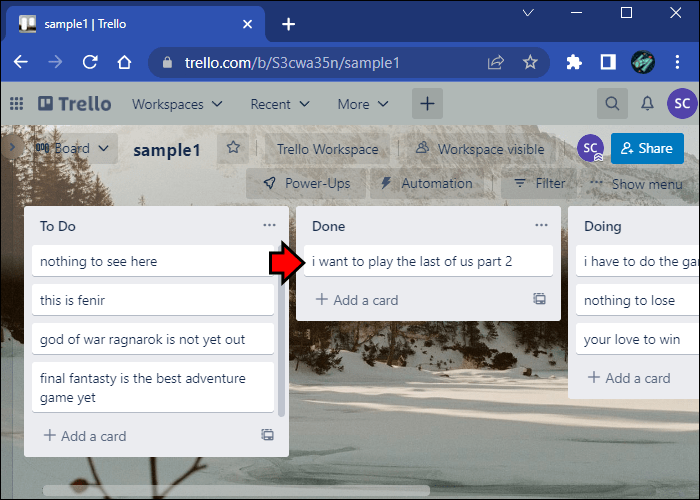Click the board horizontal scrollbar
The height and width of the screenshot is (500, 700).
[237, 491]
